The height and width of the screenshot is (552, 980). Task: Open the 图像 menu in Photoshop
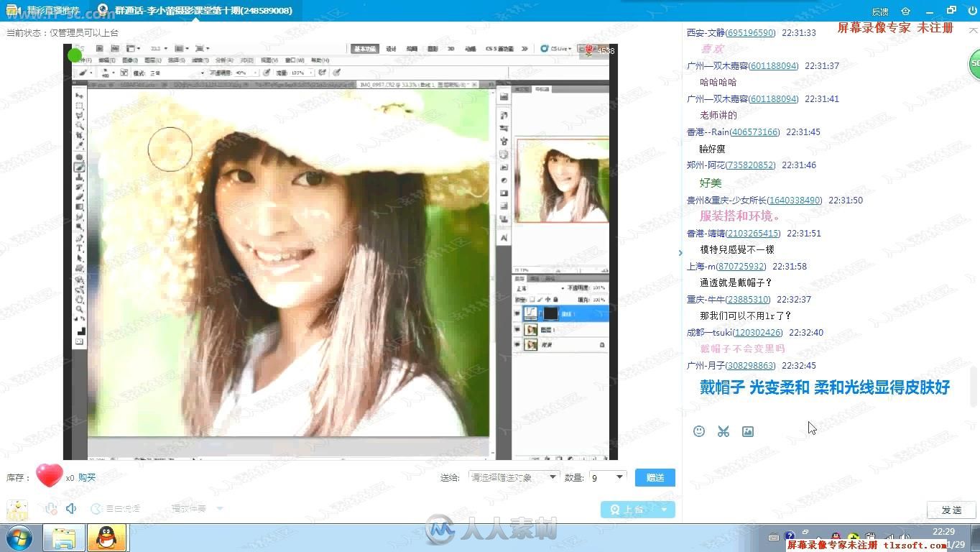click(x=130, y=60)
